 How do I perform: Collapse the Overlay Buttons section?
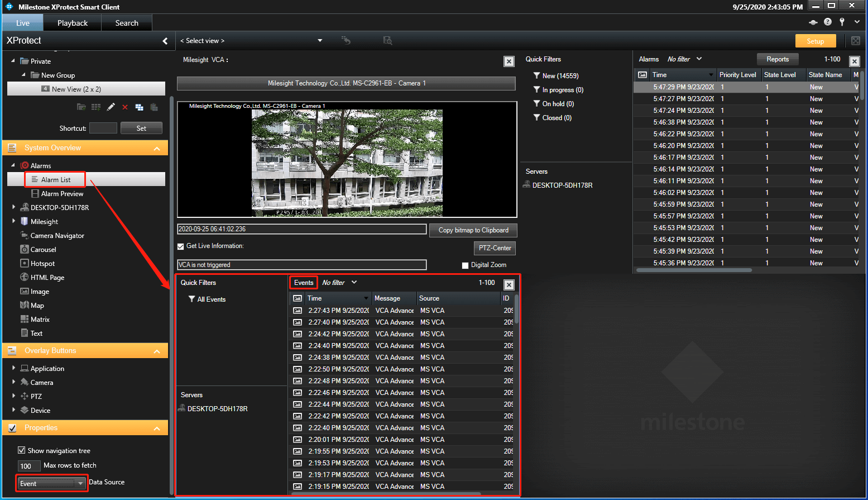click(157, 351)
